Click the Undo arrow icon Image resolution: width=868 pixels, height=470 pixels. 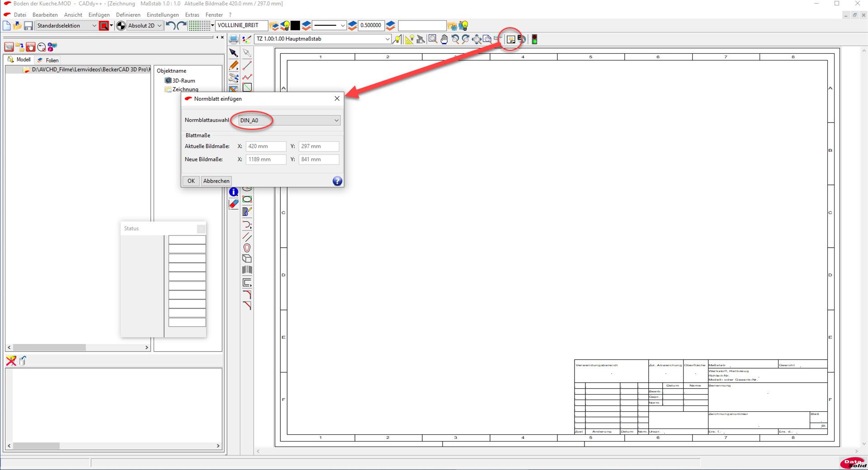pyautogui.click(x=170, y=26)
